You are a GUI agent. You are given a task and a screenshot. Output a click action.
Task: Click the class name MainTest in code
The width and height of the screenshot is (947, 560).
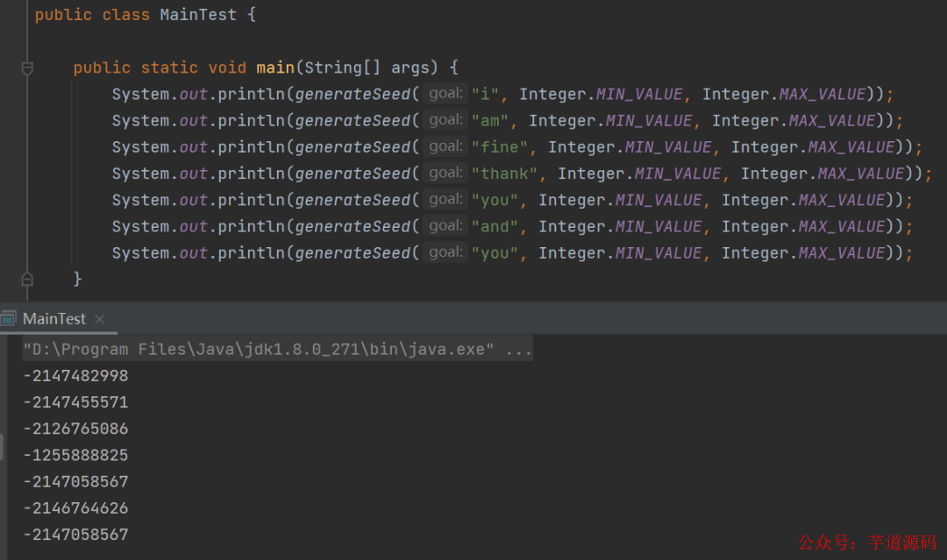[198, 15]
